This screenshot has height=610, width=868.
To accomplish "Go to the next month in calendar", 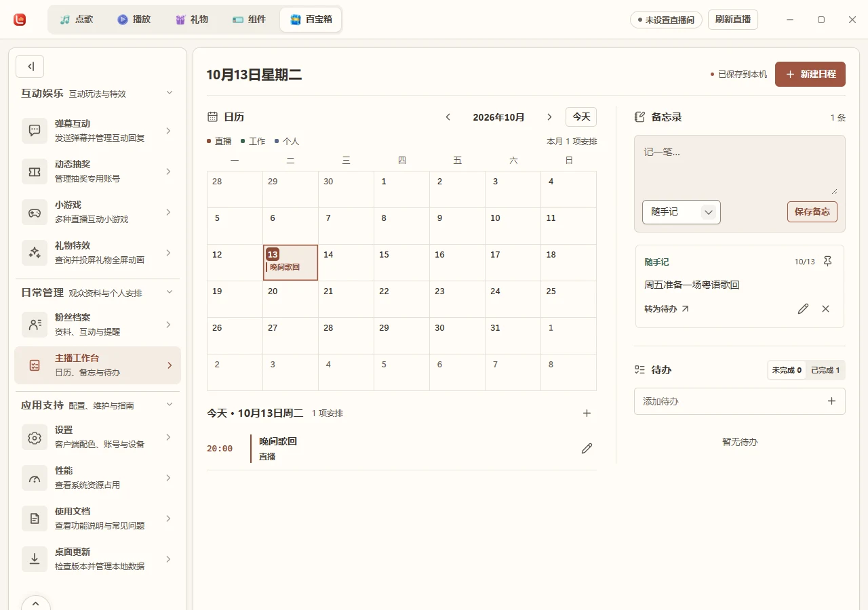I will (549, 117).
